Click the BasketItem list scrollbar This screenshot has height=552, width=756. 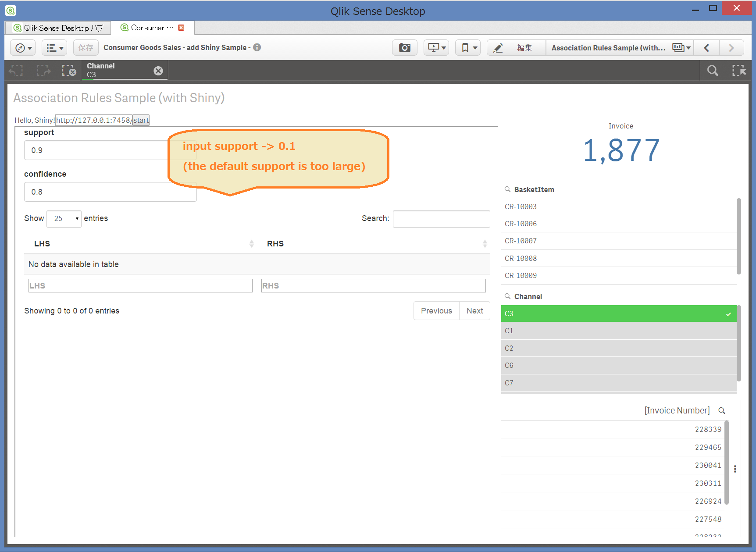tap(739, 236)
